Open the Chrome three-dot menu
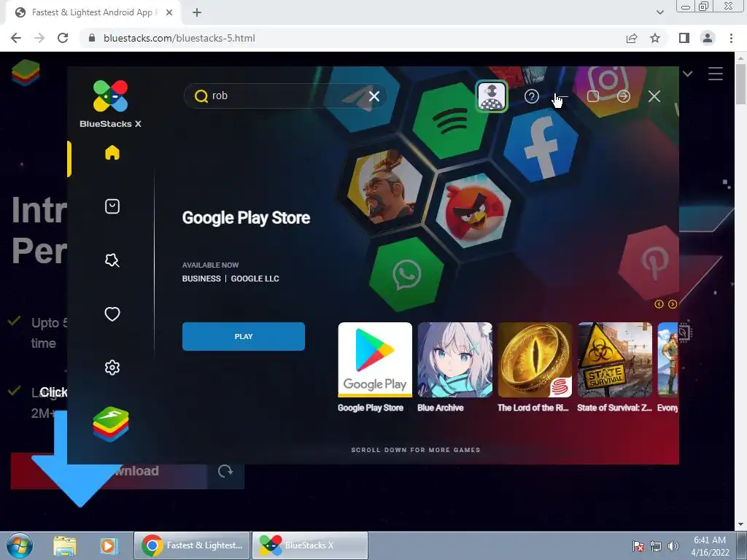Screen dimensions: 747x560 tap(731, 38)
